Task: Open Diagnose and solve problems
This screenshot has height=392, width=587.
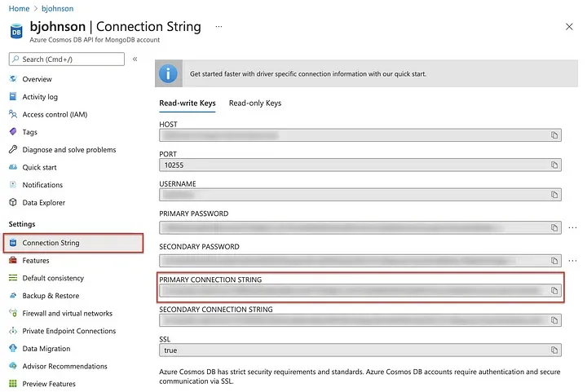Action: point(68,150)
